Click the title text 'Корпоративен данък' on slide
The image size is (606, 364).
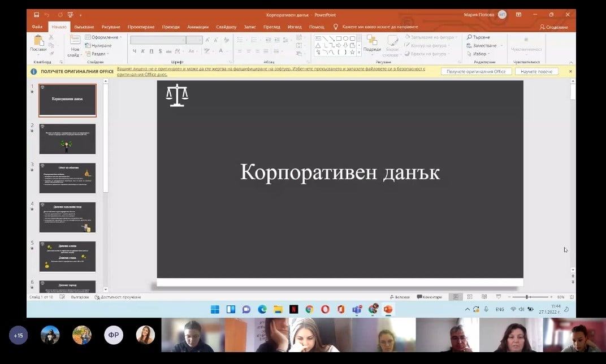(x=340, y=172)
